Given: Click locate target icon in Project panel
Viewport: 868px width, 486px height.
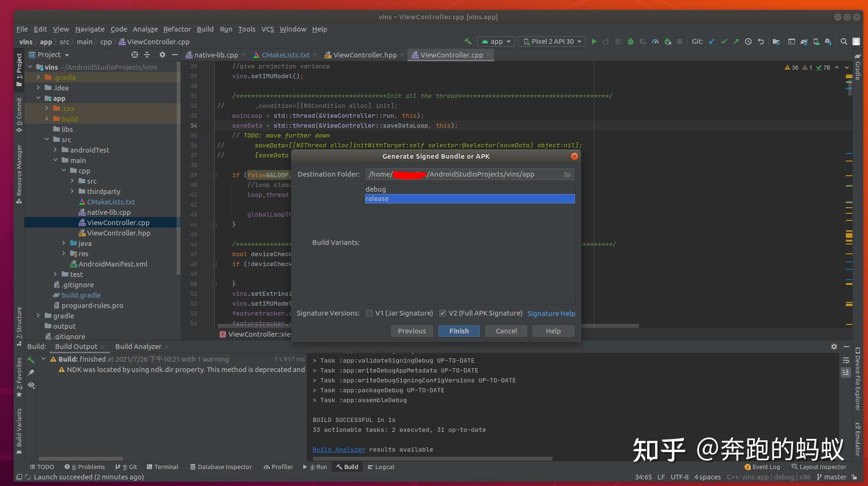Looking at the screenshot, I should pyautogui.click(x=135, y=55).
